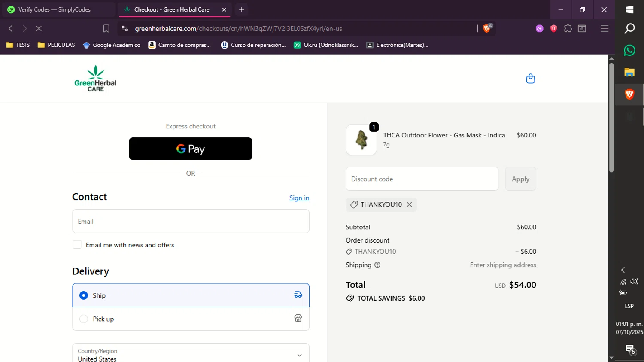Focus the Discount code field
644x362 pixels.
422,179
